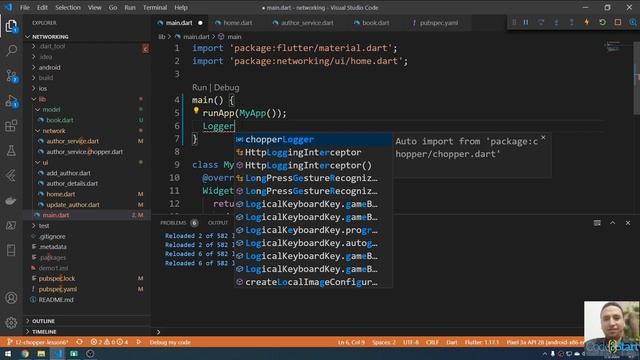640x360 pixels.
Task: Open README.md in explorer
Action: [56, 300]
